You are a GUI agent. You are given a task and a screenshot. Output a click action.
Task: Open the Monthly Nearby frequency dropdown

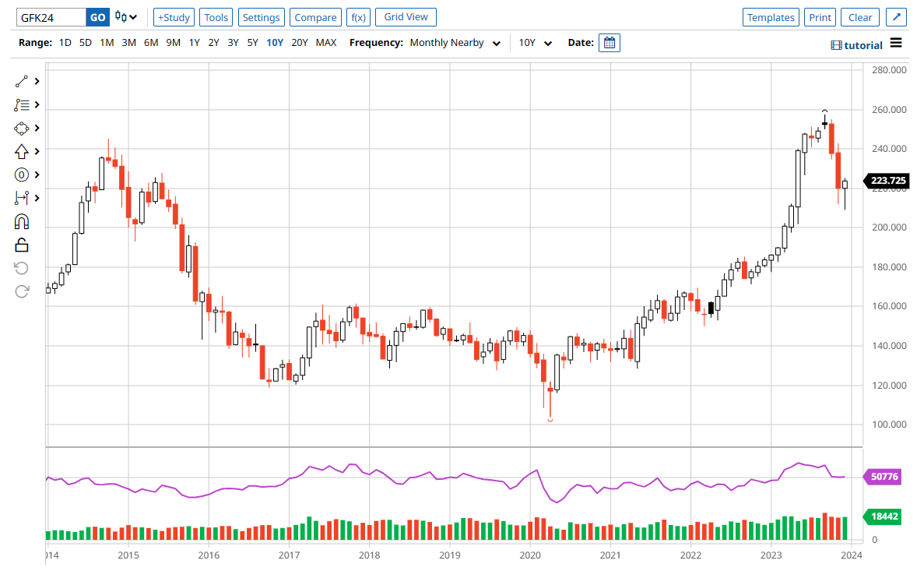(x=455, y=43)
